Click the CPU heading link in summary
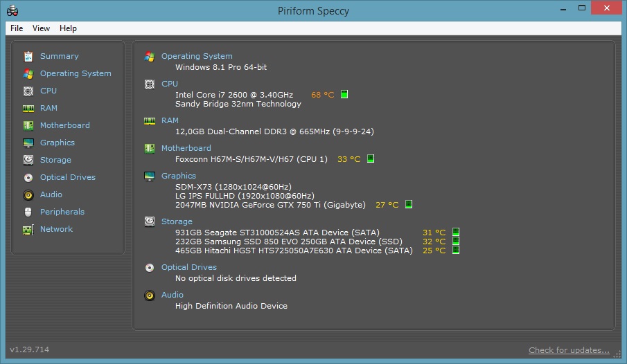This screenshot has width=627, height=364. coord(170,84)
